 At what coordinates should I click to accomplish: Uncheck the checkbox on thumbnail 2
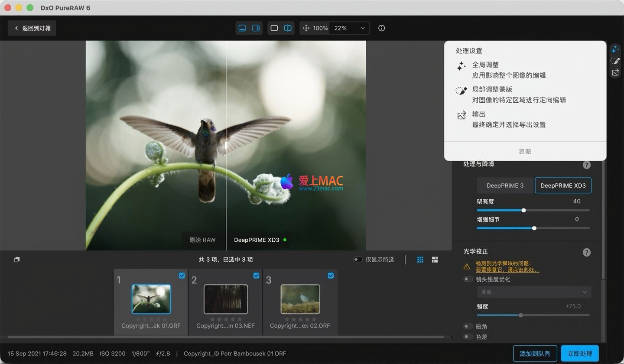(x=256, y=276)
